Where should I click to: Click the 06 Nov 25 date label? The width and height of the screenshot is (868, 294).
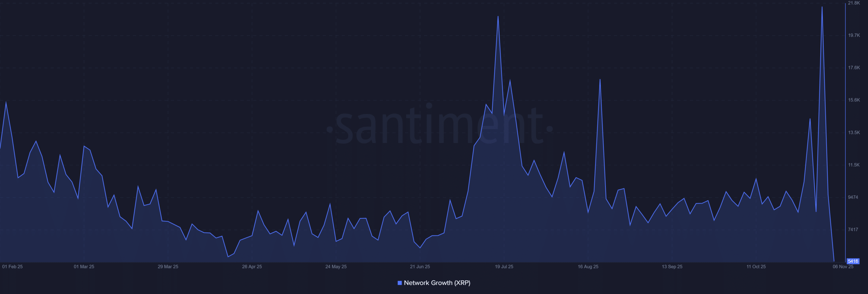(843, 267)
